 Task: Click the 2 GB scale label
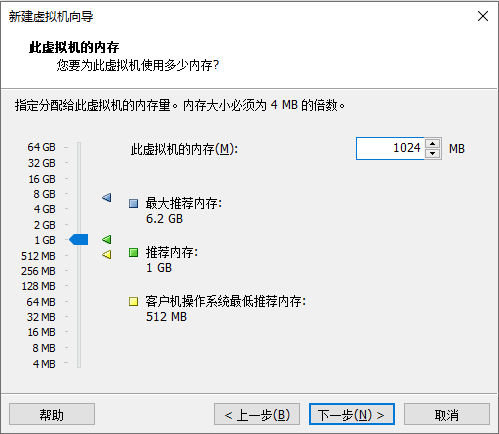click(x=44, y=225)
